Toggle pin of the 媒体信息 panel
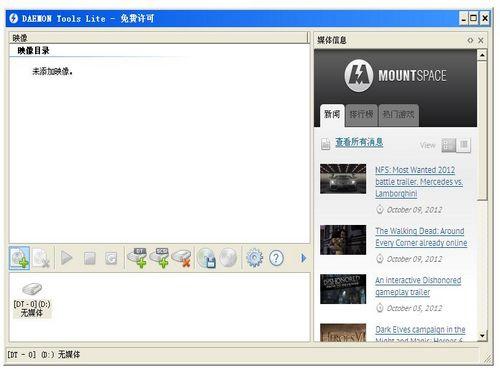This screenshot has width=500, height=375. [470, 40]
